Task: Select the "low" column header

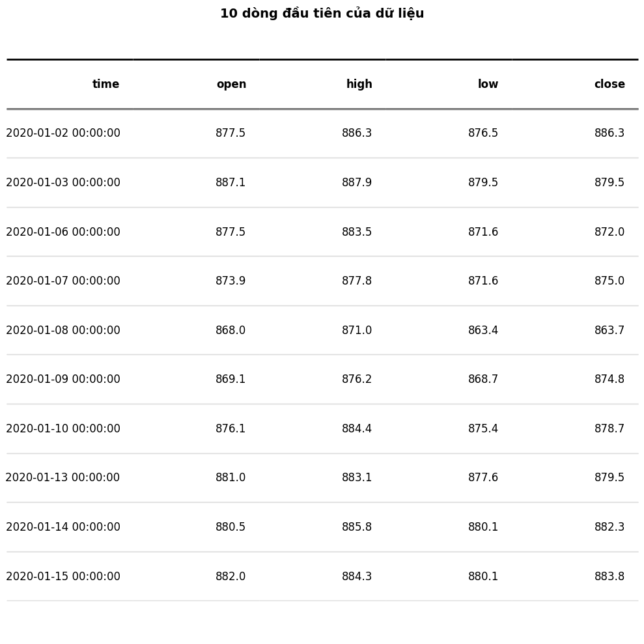Action: (488, 85)
